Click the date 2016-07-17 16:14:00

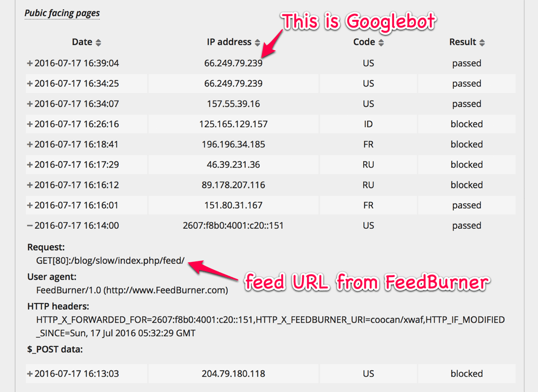pyautogui.click(x=77, y=226)
